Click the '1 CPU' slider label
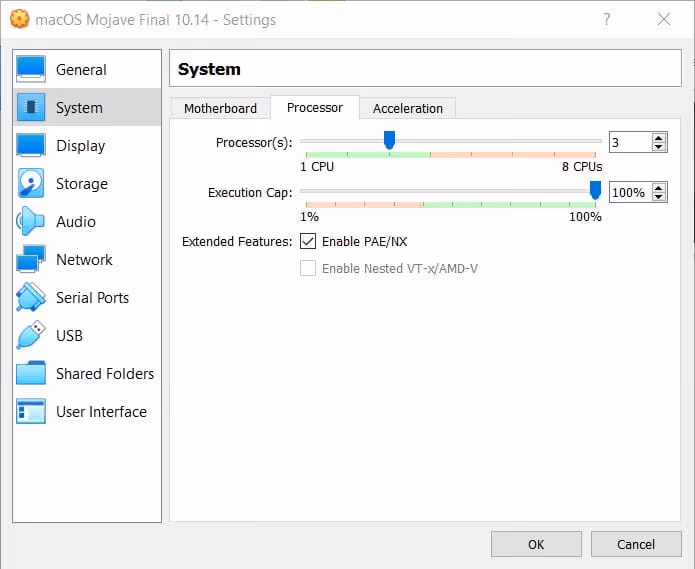Viewport: 695px width, 569px height. point(317,167)
